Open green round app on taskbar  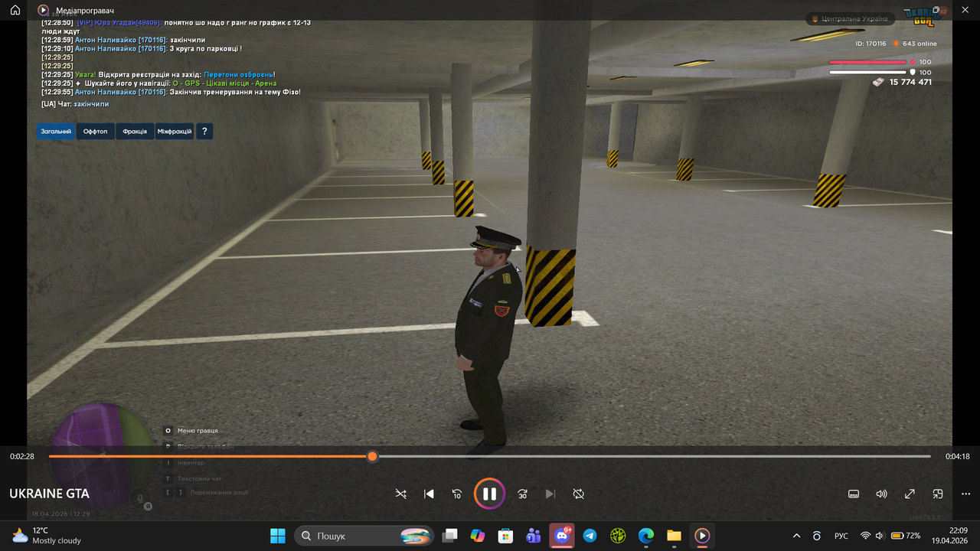618,536
